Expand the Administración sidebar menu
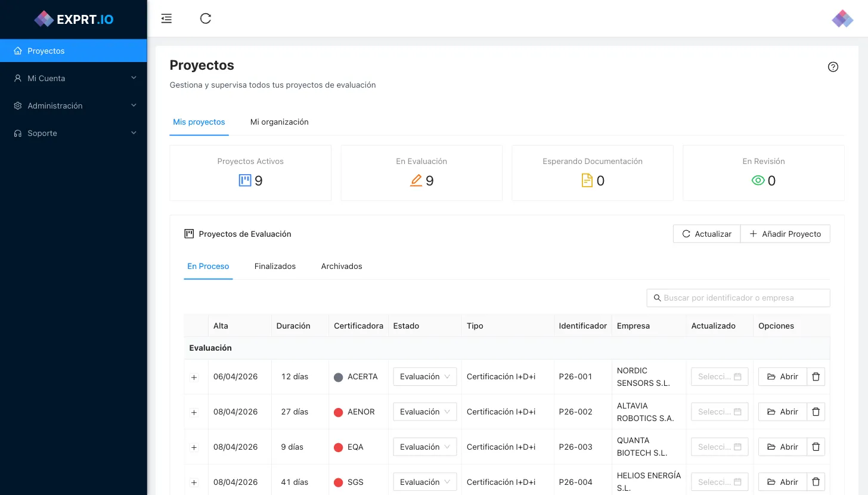 pos(73,106)
